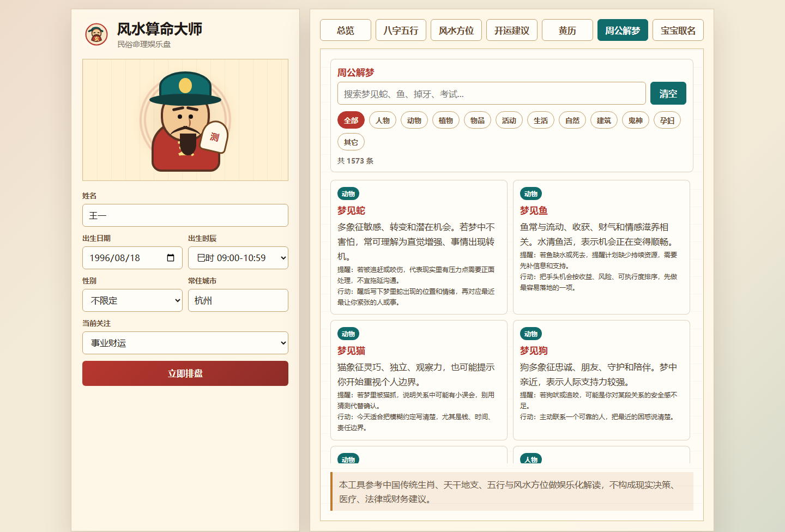Click the 动物 tag on 梦见鱼 card
Image resolution: width=785 pixels, height=532 pixels.
point(531,194)
